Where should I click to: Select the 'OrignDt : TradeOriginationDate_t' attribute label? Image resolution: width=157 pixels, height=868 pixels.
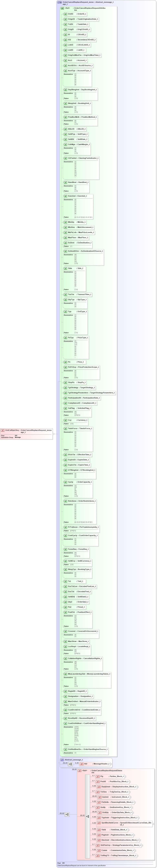(83, 19)
